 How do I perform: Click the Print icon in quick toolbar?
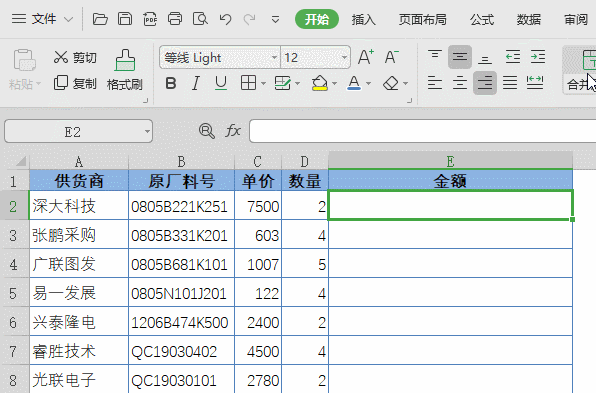175,19
